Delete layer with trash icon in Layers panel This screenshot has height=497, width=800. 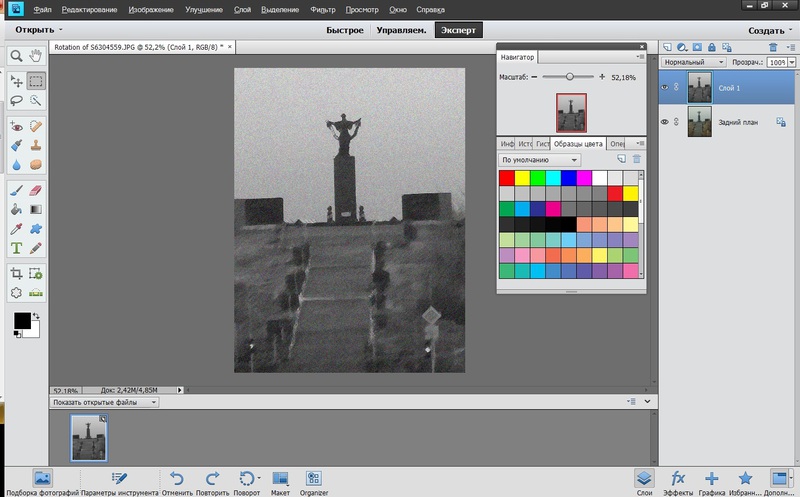point(773,47)
